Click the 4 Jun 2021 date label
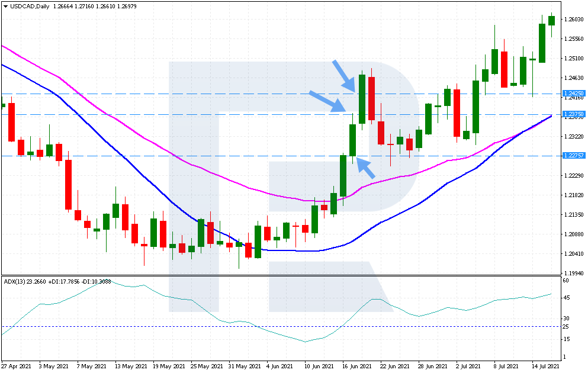The width and height of the screenshot is (588, 373). pyautogui.click(x=279, y=366)
